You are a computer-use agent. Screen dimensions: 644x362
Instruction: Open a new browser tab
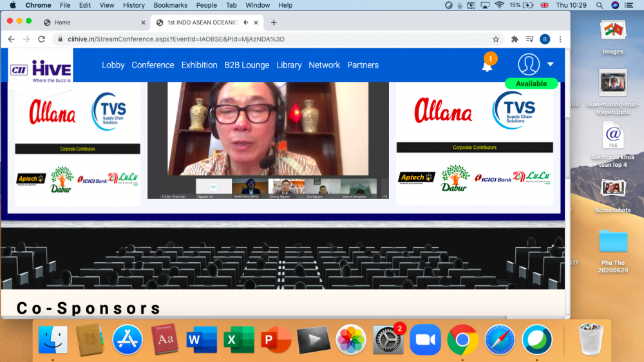[274, 23]
